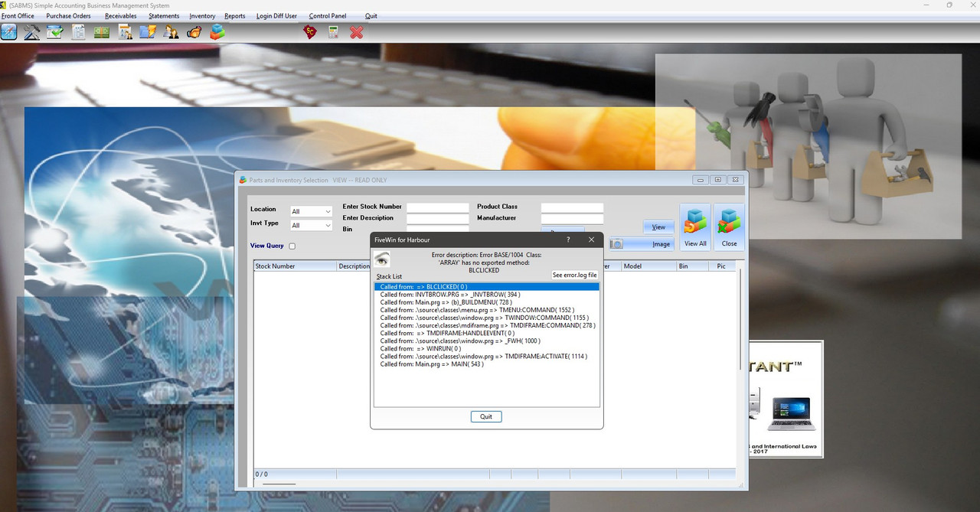The width and height of the screenshot is (980, 512).
Task: Select stack row 'INVTBROW.PRG => _INVTBROW( 394 )'
Action: (487, 295)
